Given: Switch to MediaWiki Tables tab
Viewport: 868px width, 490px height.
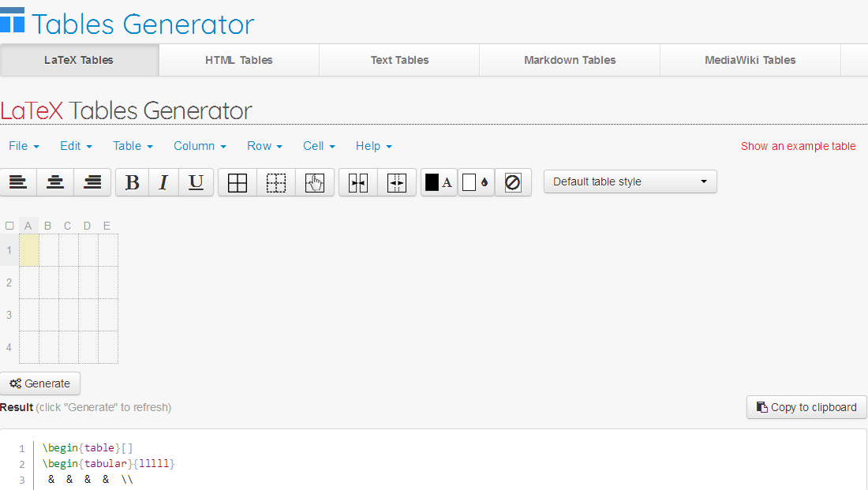Looking at the screenshot, I should [750, 60].
